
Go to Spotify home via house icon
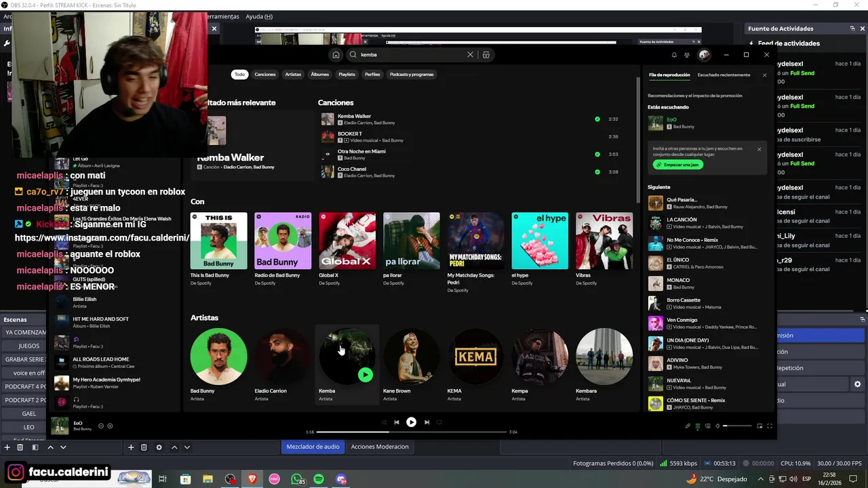[x=336, y=55]
